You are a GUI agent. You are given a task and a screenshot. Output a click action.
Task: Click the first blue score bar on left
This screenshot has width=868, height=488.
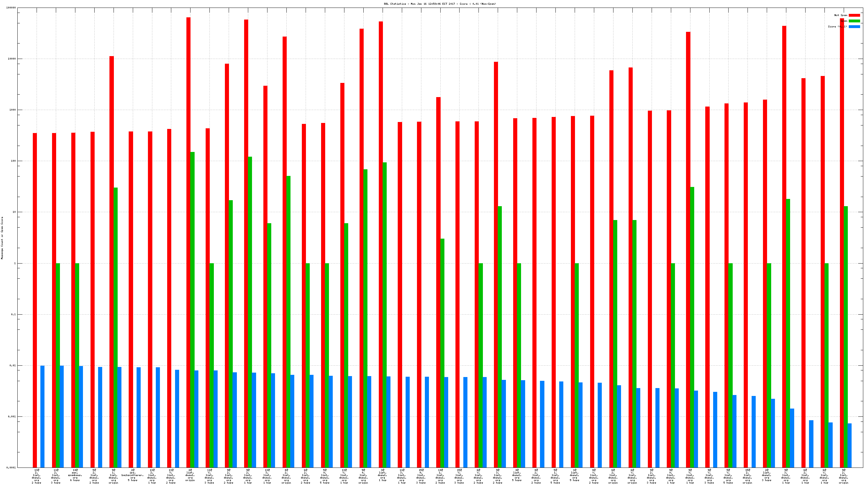(x=43, y=416)
